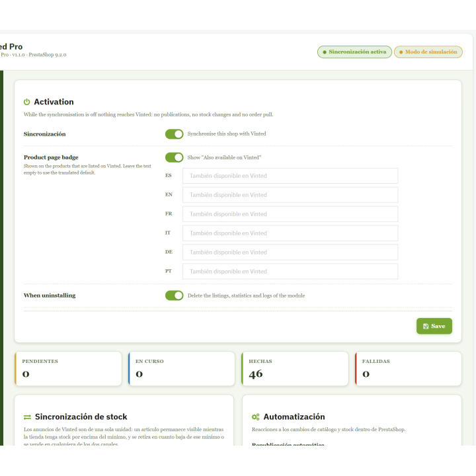Screen dimensions: 476x476
Task: Click the PrestaShop 9.2.0 version text
Action: [x=48, y=55]
